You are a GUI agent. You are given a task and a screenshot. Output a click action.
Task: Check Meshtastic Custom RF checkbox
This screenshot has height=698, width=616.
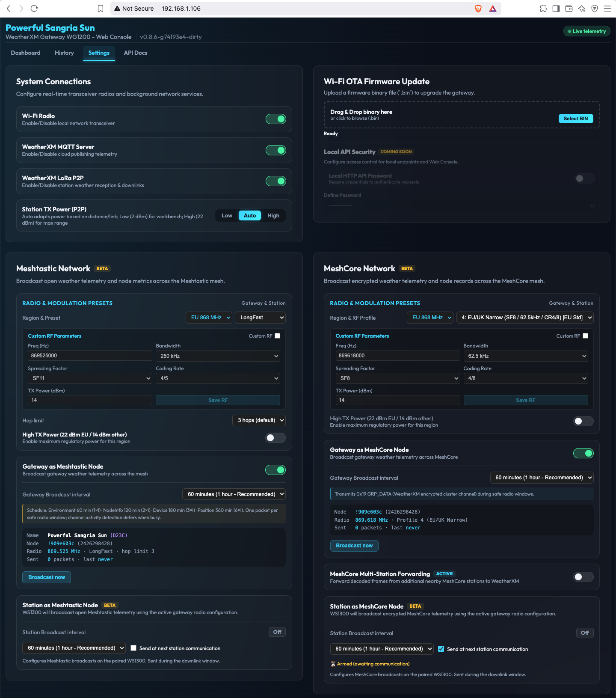[x=278, y=336]
